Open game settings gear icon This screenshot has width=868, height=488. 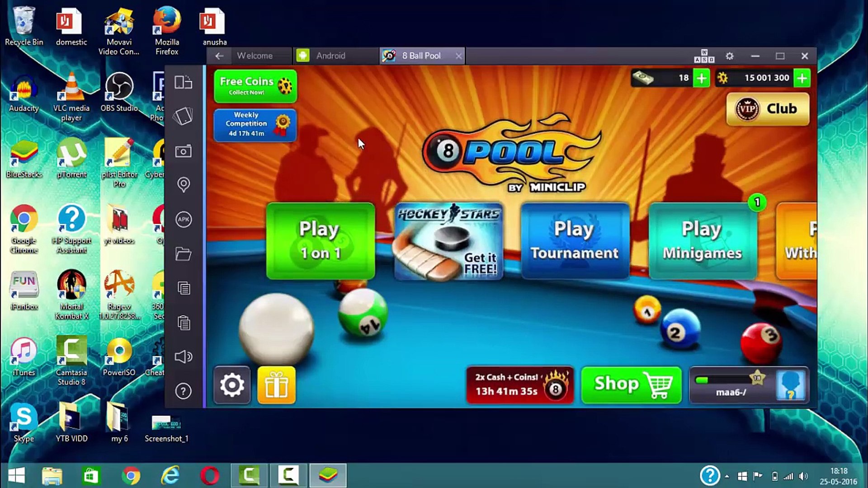tap(232, 385)
